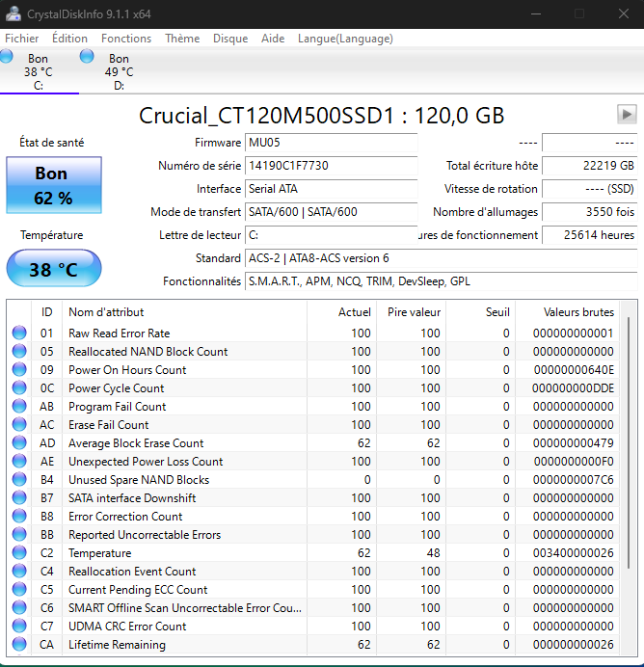644x667 pixels.
Task: Click Vitesse de rotation (SSD) value
Action: pyautogui.click(x=590, y=189)
